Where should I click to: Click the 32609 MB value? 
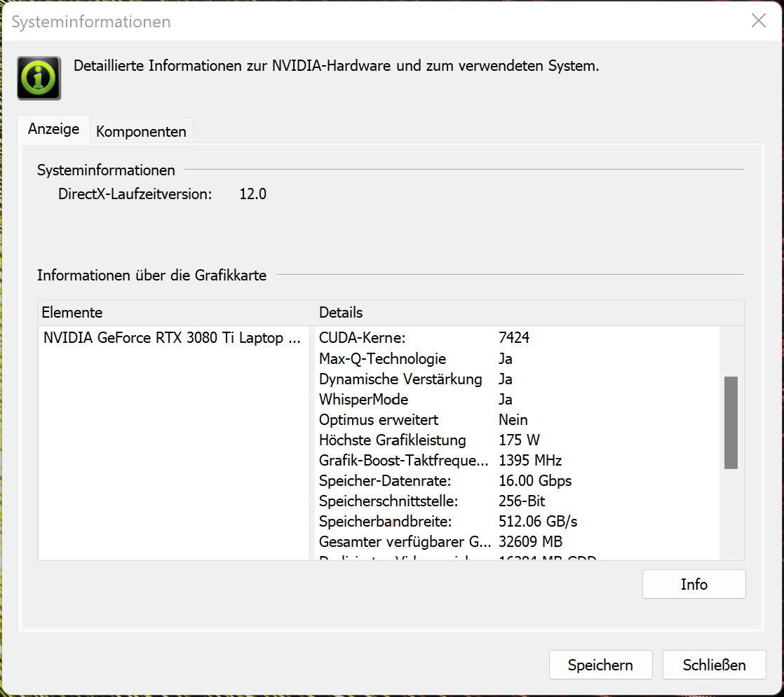pyautogui.click(x=530, y=541)
